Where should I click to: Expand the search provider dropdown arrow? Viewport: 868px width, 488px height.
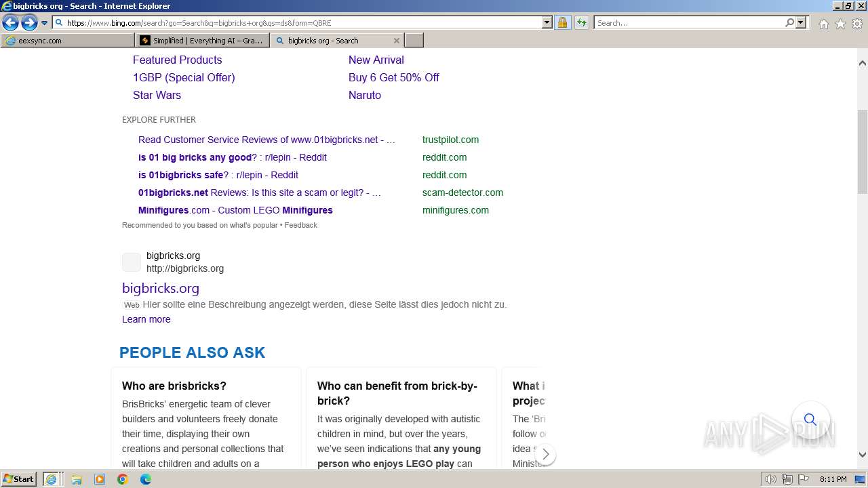click(801, 22)
